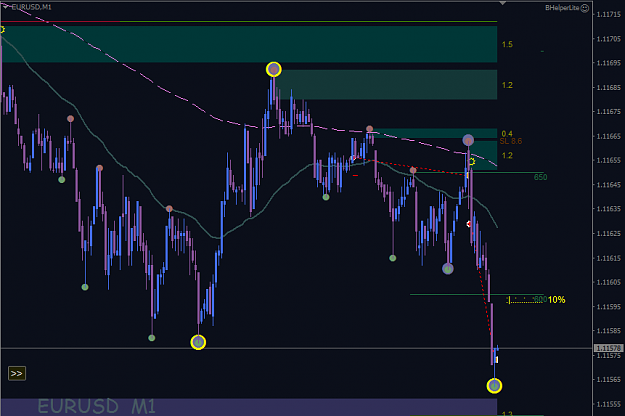Click the 1.2 label below SL 8.6
This screenshot has height=416, width=625.
pos(507,155)
